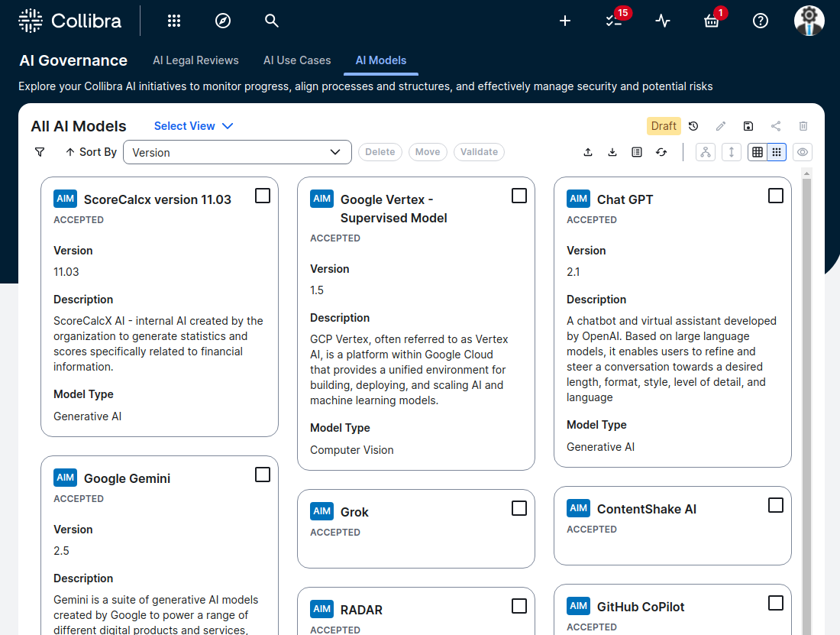Click the filter funnel icon

click(40, 152)
